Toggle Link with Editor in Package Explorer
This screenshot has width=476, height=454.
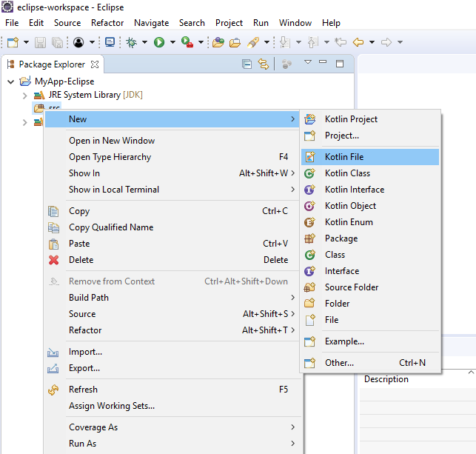click(263, 64)
